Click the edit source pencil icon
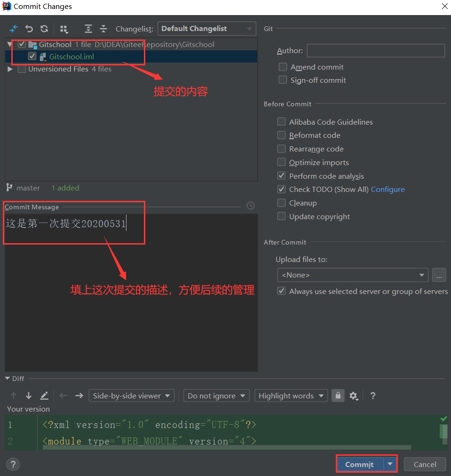 pos(44,396)
